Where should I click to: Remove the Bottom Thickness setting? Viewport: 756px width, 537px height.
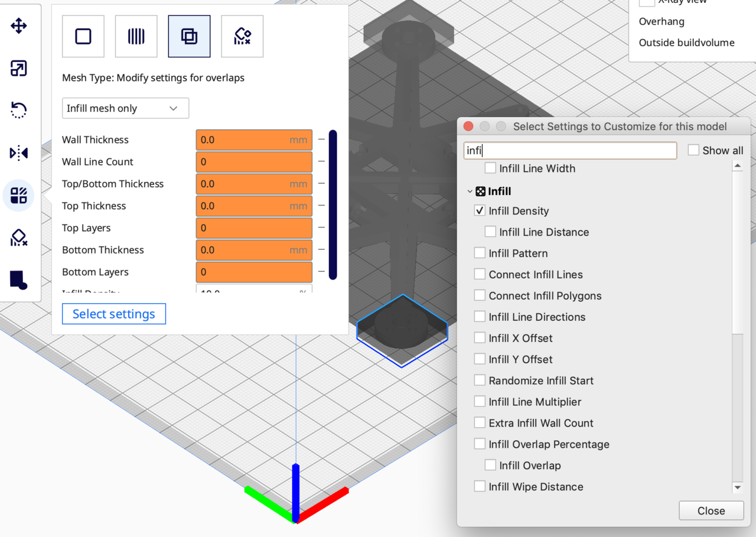321,249
